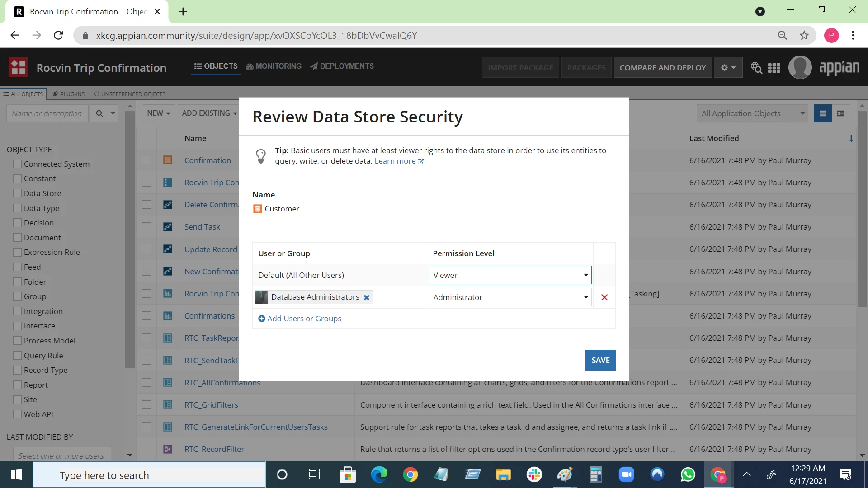The width and height of the screenshot is (868, 488).
Task: Click the Appian application logo icon
Action: 18,68
